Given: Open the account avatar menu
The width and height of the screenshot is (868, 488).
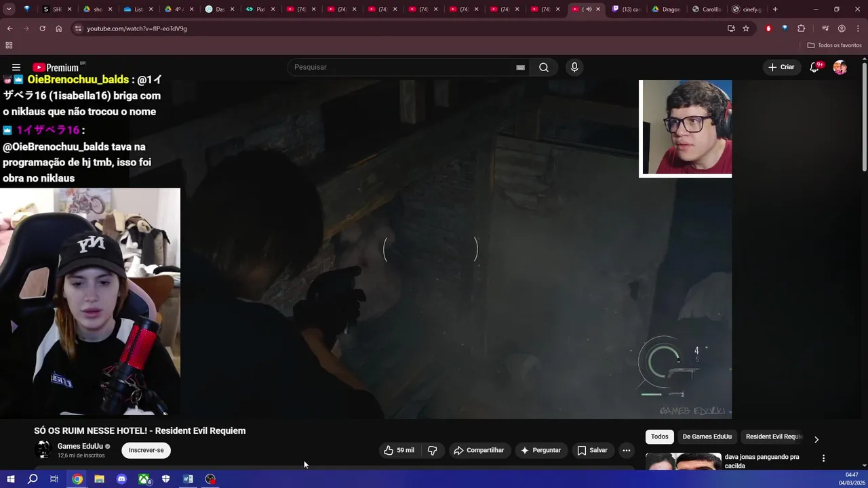Looking at the screenshot, I should tap(840, 67).
